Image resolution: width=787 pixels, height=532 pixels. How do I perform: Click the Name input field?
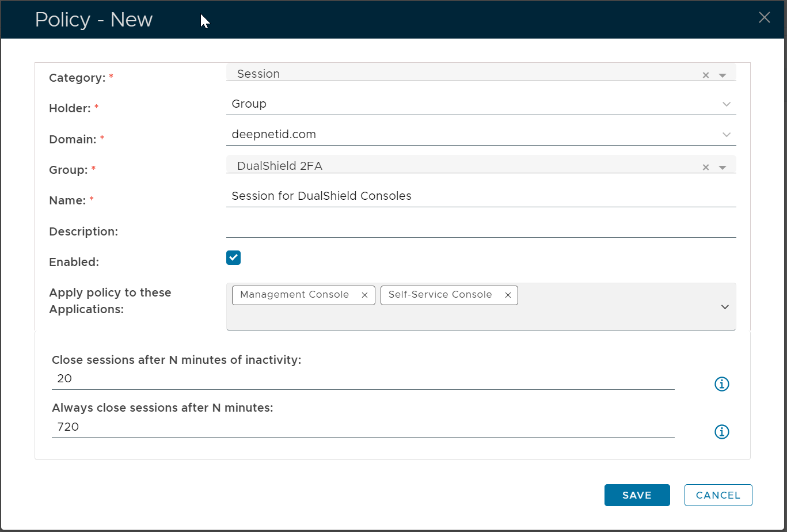tap(480, 196)
